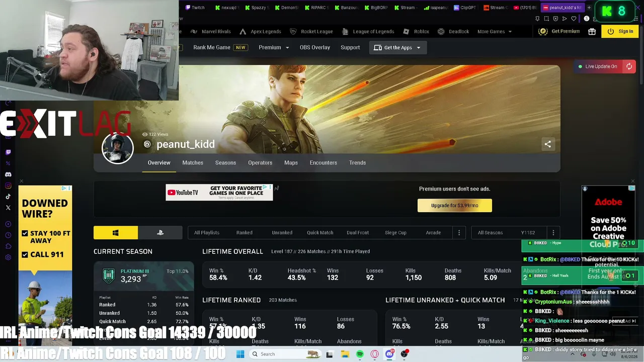Select the Y11S2 season filter

click(x=528, y=233)
